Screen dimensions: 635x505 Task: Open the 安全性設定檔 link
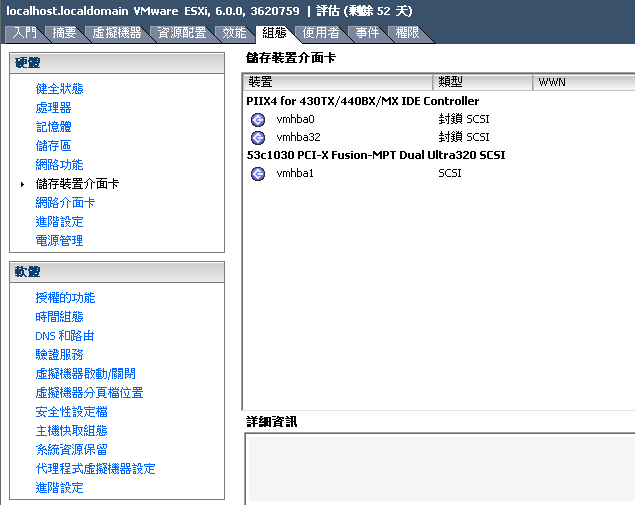point(72,411)
